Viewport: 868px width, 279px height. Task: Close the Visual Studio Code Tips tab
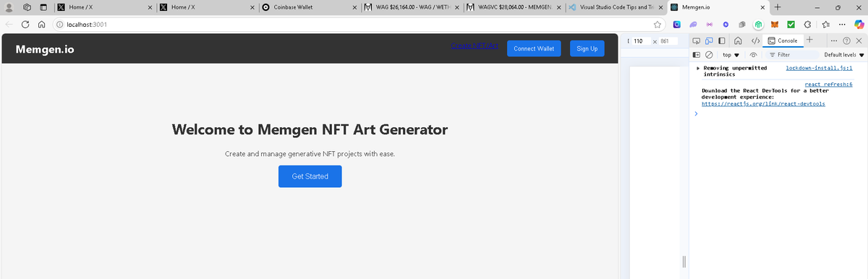click(661, 7)
